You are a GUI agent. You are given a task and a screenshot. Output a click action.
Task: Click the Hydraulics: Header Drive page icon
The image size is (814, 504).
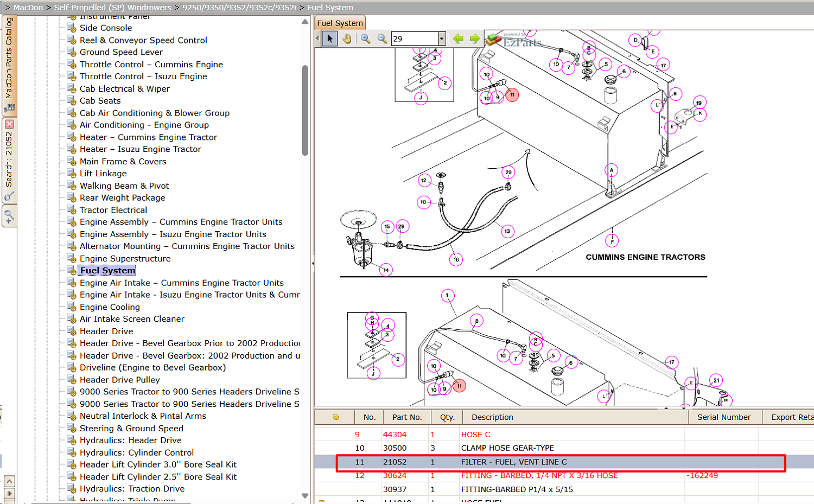coord(72,440)
